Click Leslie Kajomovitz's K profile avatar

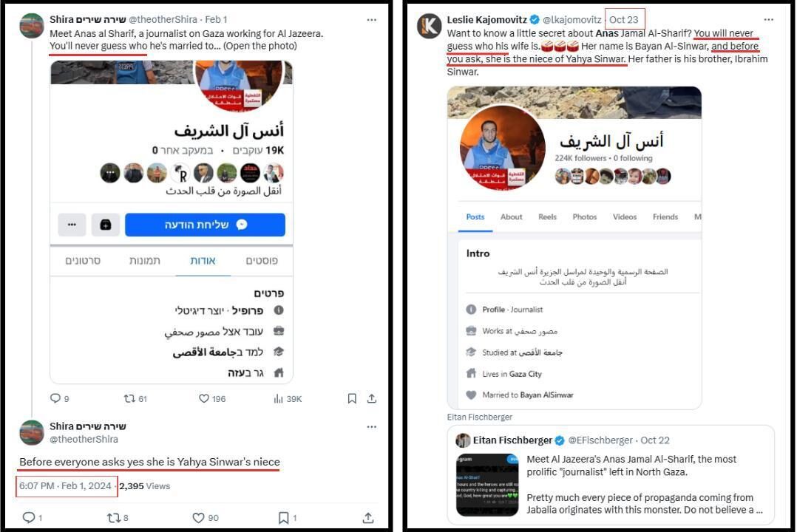pos(429,26)
